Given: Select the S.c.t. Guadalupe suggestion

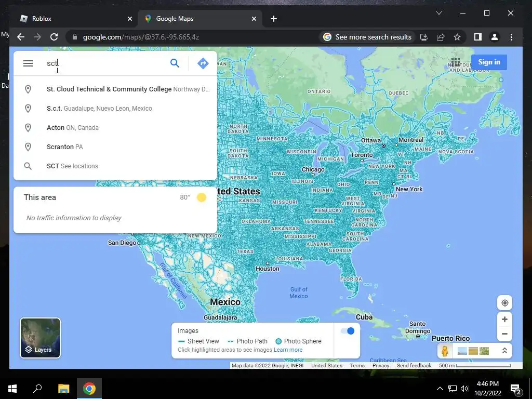Looking at the screenshot, I should pyautogui.click(x=115, y=109).
